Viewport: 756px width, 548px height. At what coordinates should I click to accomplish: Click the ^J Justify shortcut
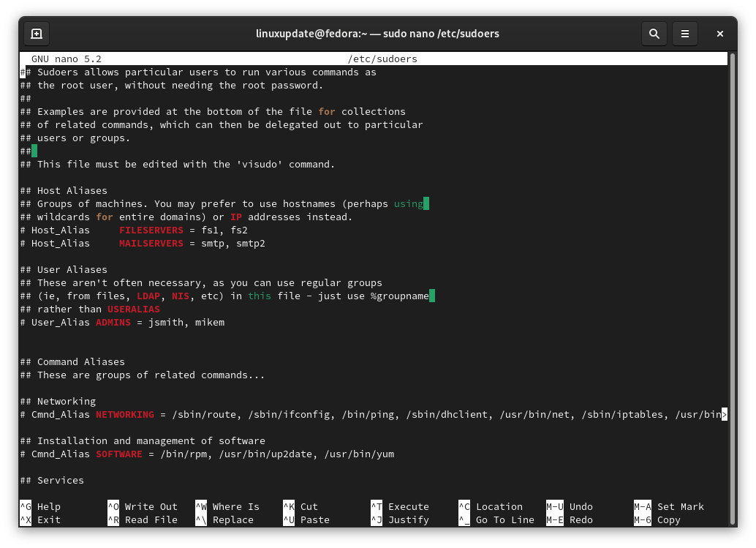(x=400, y=519)
